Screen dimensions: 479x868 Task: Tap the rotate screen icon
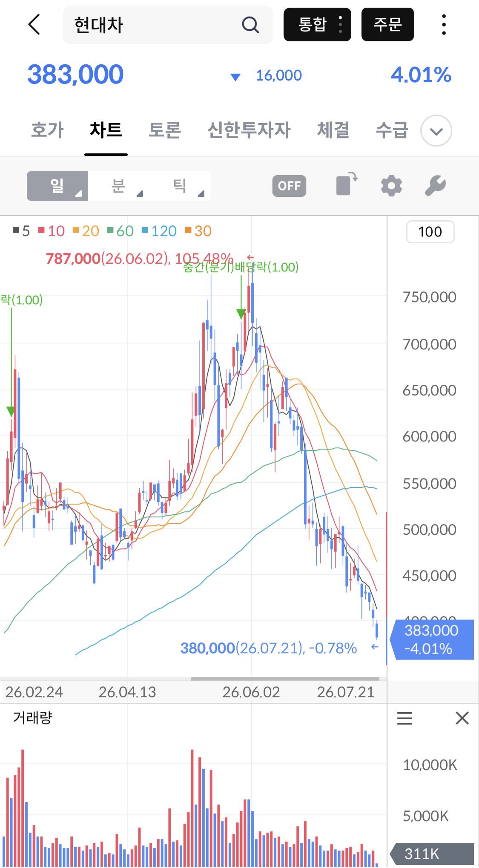pos(347,184)
